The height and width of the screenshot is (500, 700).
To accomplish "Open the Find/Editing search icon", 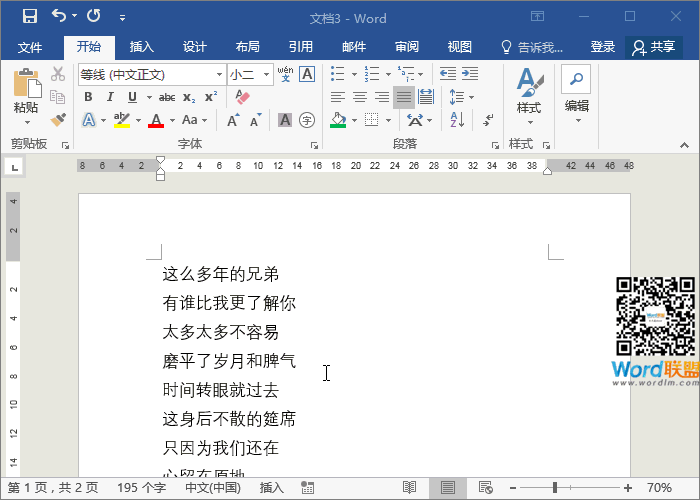I will (576, 79).
